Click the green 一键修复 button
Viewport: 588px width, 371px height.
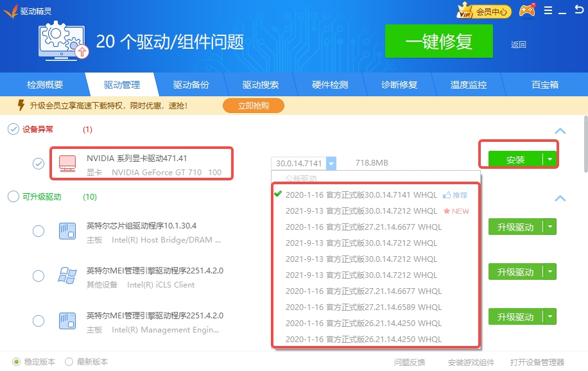pyautogui.click(x=438, y=42)
